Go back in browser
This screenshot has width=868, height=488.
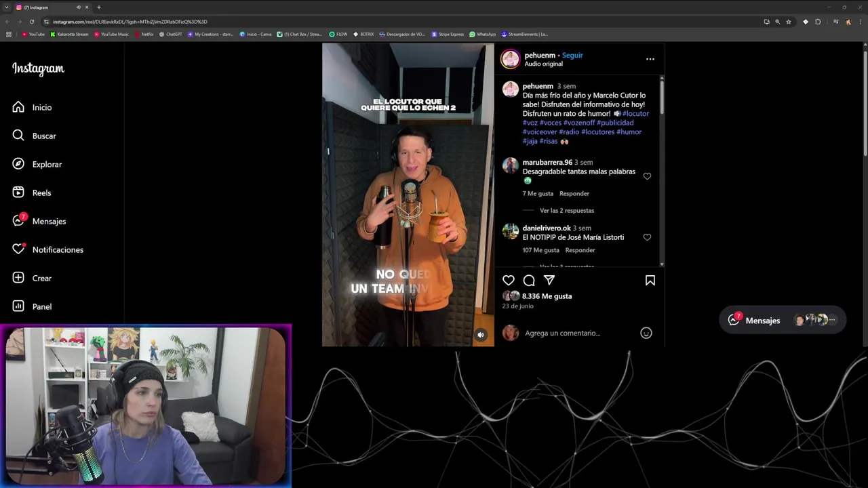tap(7, 22)
